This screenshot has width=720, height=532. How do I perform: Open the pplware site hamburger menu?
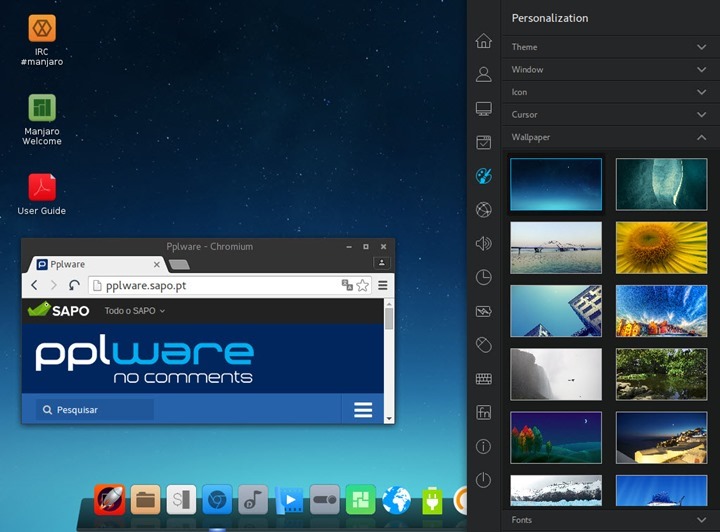363,409
